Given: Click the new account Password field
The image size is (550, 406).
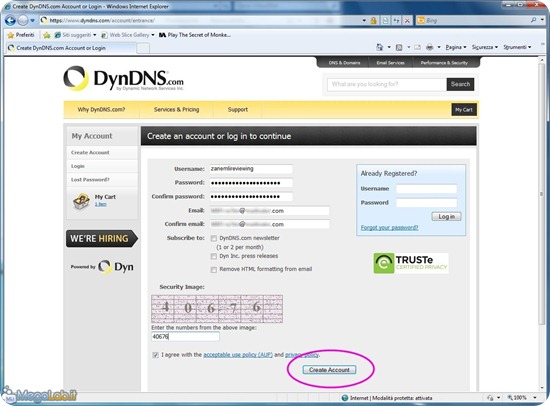Looking at the screenshot, I should tap(251, 183).
